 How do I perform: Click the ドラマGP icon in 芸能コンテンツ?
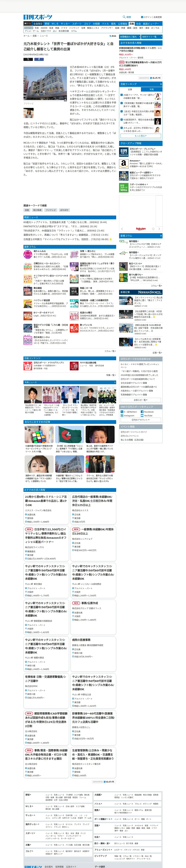coord(28,366)
